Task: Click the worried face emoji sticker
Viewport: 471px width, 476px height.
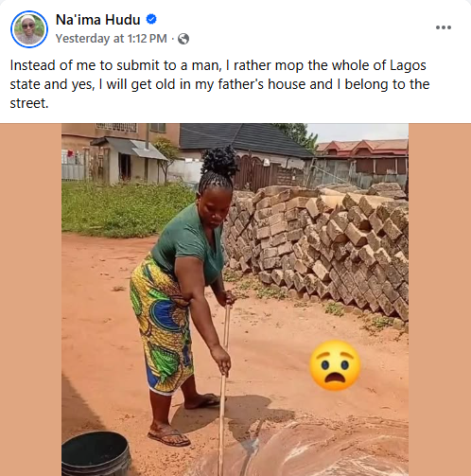Action: coord(335,365)
